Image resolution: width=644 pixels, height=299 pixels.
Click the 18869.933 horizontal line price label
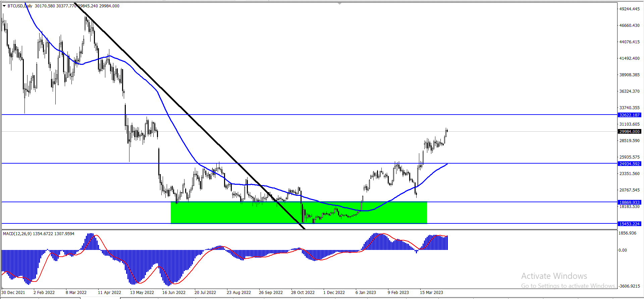point(629,202)
